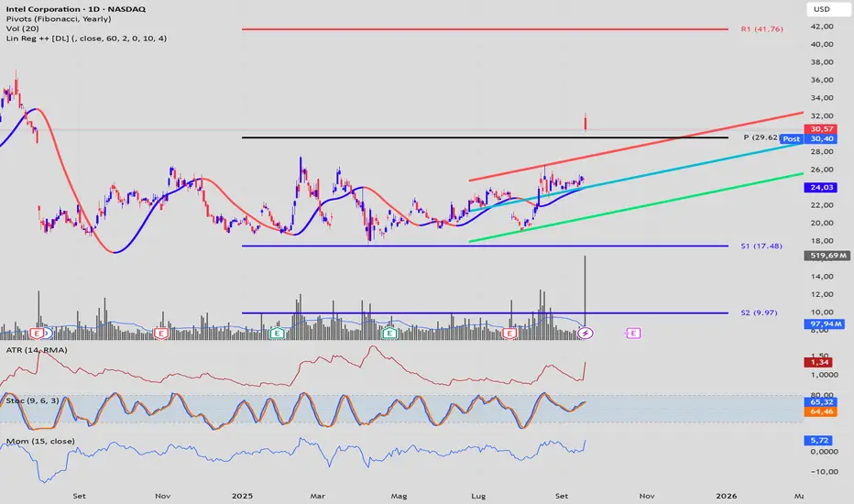854x504 pixels.
Task: Click the Lug label on time axis
Action: 478,496
